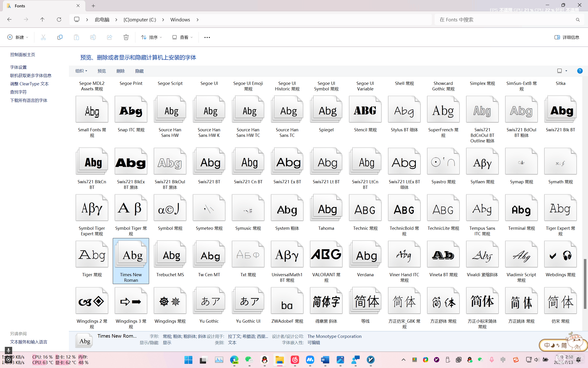Click the search magnifier icon
This screenshot has width=588, height=368.
(x=578, y=20)
